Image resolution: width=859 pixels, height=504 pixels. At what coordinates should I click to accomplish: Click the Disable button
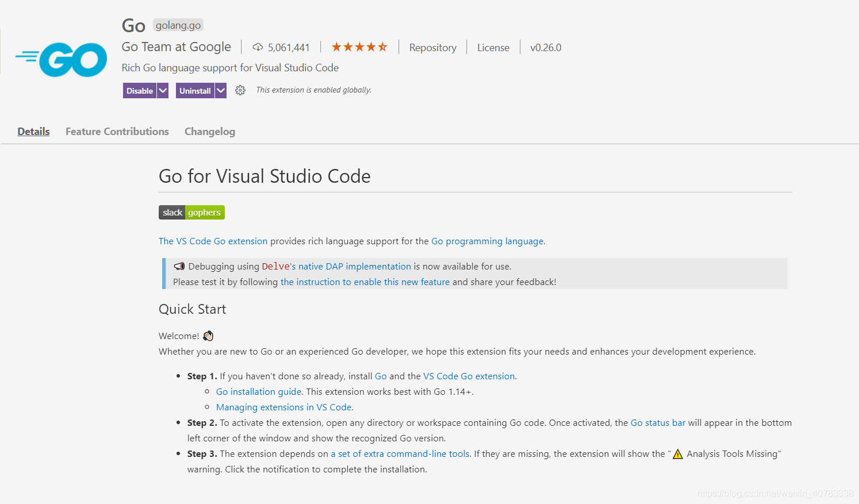click(140, 90)
